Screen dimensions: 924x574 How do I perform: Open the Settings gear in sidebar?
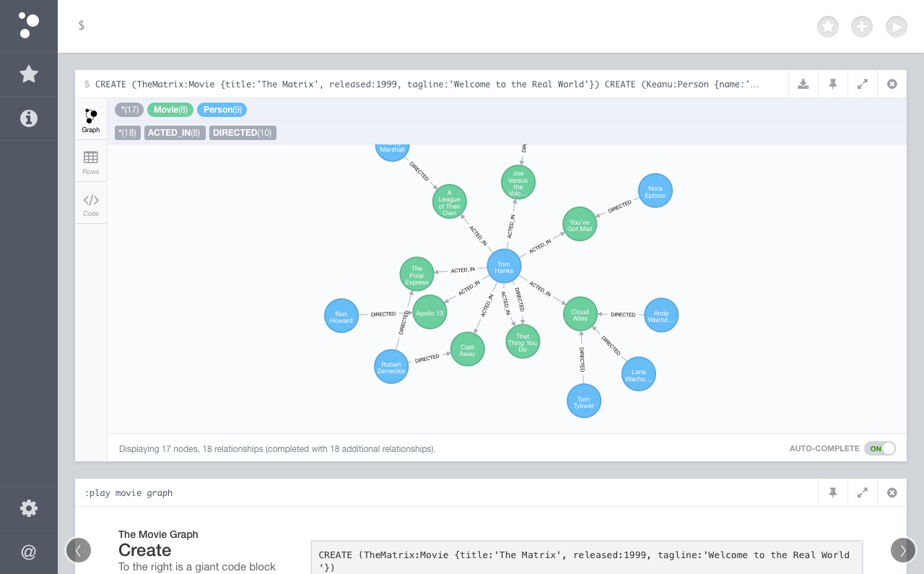click(29, 508)
